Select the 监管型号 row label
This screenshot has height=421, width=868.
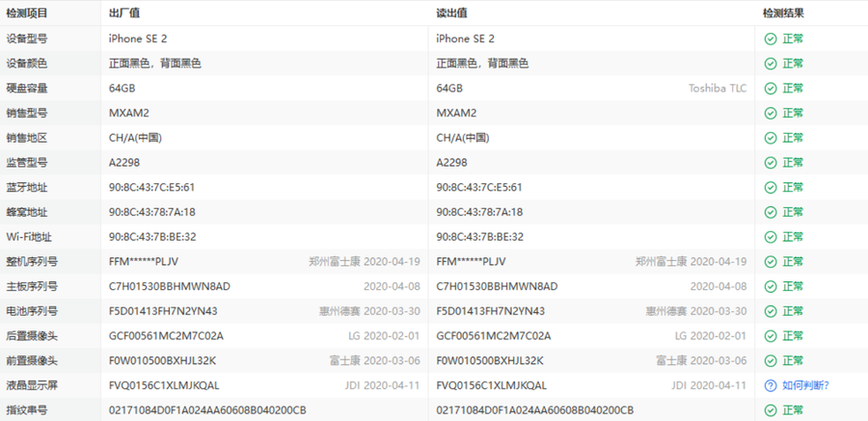coord(27,163)
